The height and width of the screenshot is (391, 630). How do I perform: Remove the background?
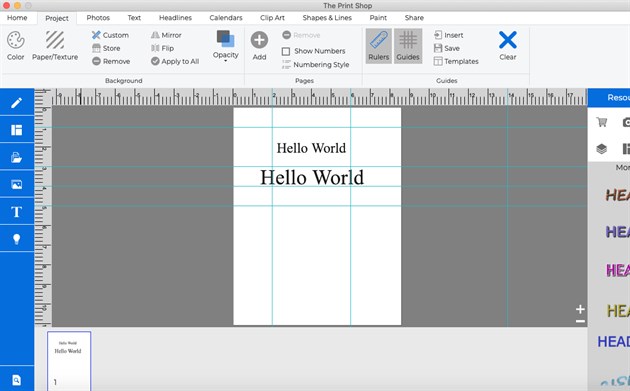pos(111,61)
